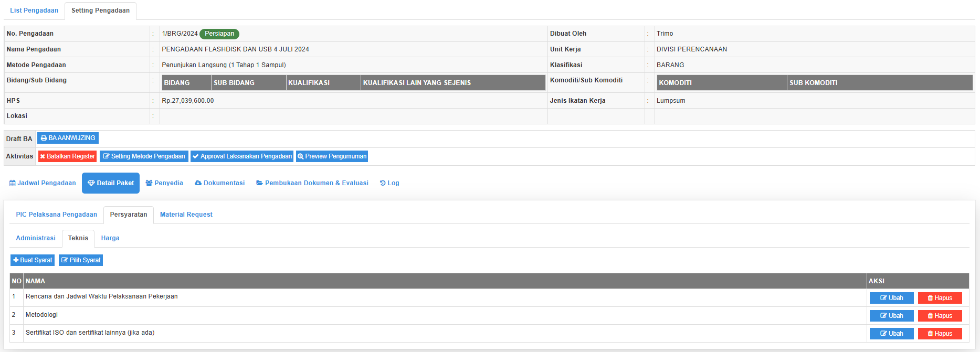Open Pembukaan Dokumen & Evaluasi section
This screenshot has width=980, height=352.
(312, 183)
